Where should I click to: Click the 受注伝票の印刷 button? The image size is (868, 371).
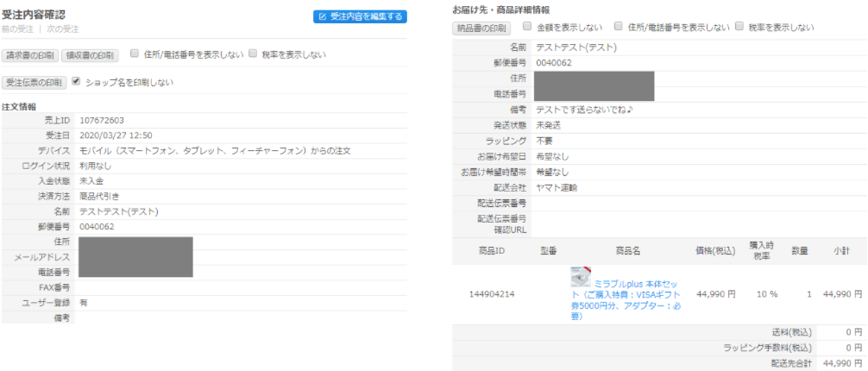[x=34, y=83]
